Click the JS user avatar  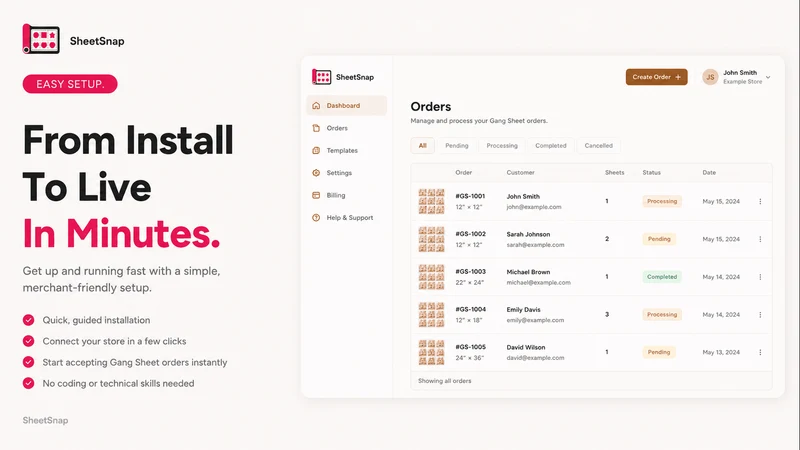(x=710, y=77)
